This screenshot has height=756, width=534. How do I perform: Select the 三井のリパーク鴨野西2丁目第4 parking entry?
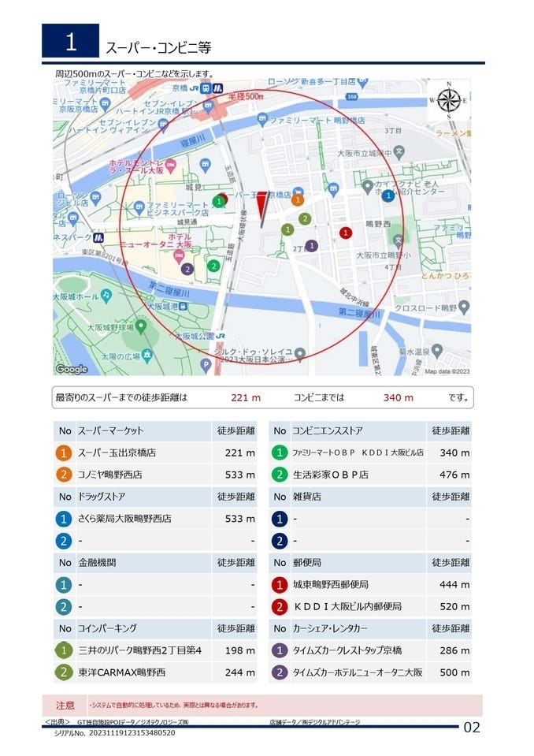coord(140,650)
